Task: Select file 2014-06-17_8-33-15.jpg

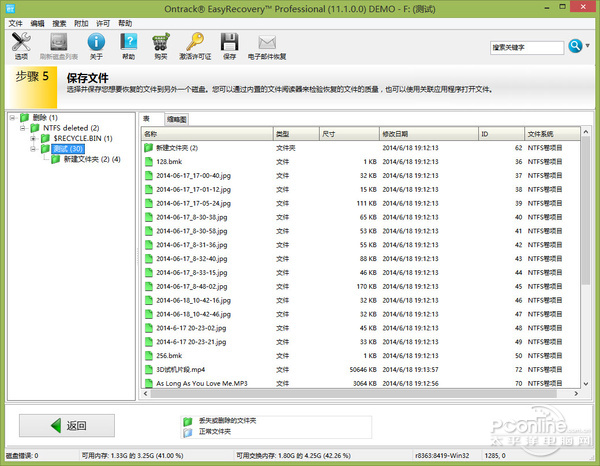Action: (192, 272)
